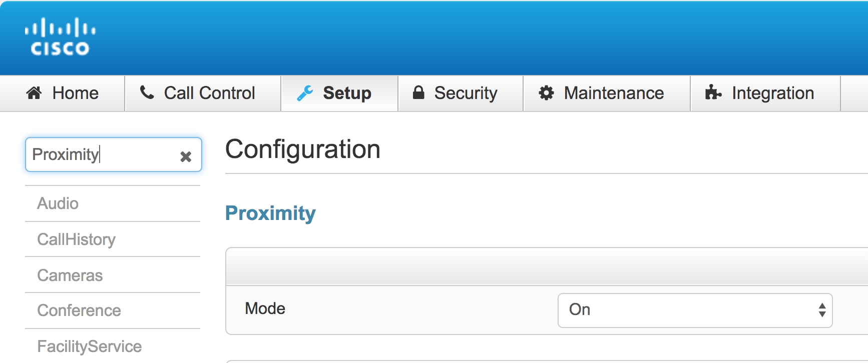Clear the Proximity search text

click(x=186, y=156)
